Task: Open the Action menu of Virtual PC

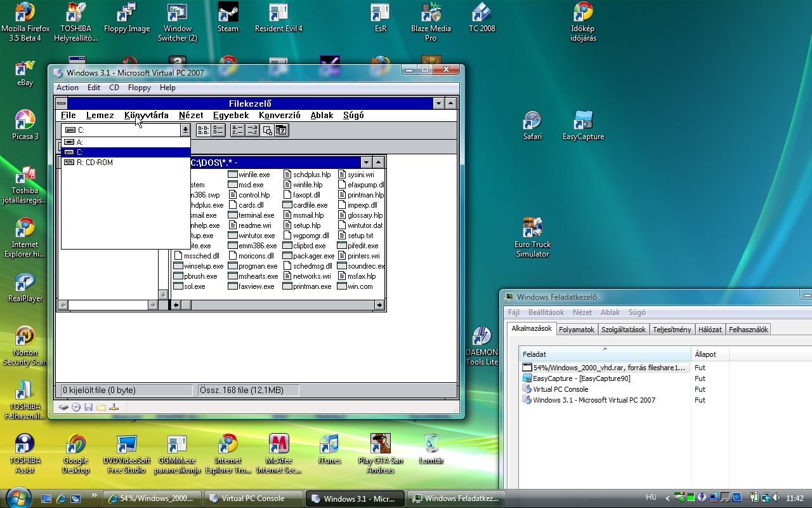Action: [67, 88]
